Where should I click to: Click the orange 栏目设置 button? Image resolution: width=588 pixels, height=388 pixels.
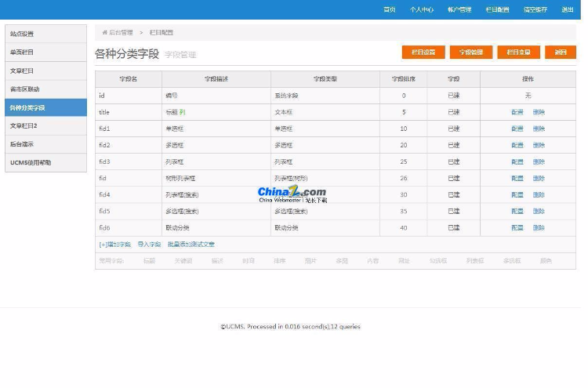pyautogui.click(x=423, y=52)
